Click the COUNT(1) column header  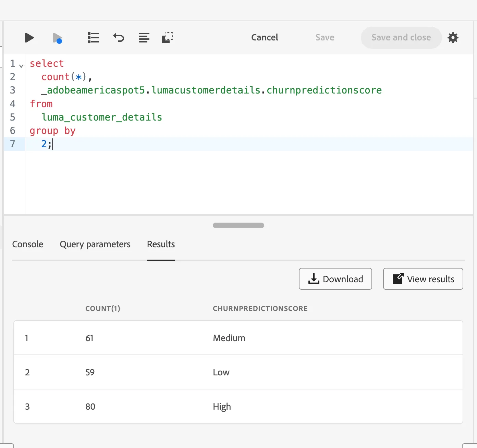click(103, 309)
